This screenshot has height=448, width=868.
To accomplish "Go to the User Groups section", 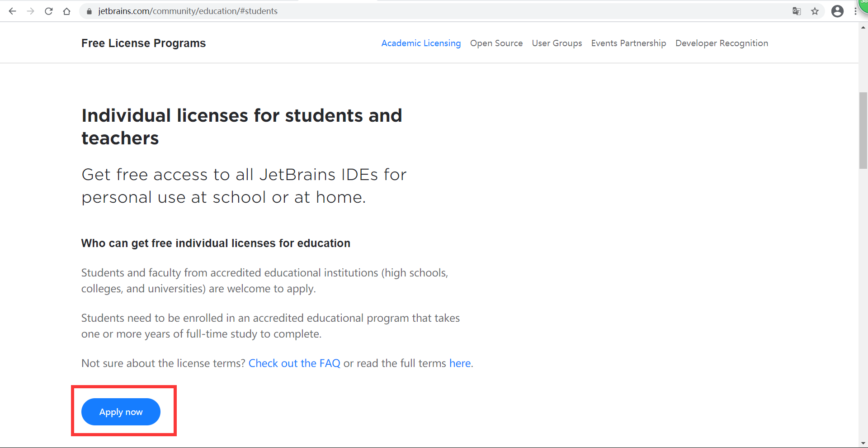I will coord(557,43).
